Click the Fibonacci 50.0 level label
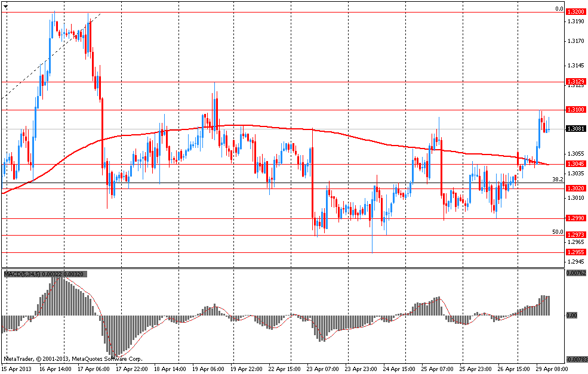Screen dimensions: 588x374 [x=558, y=231]
